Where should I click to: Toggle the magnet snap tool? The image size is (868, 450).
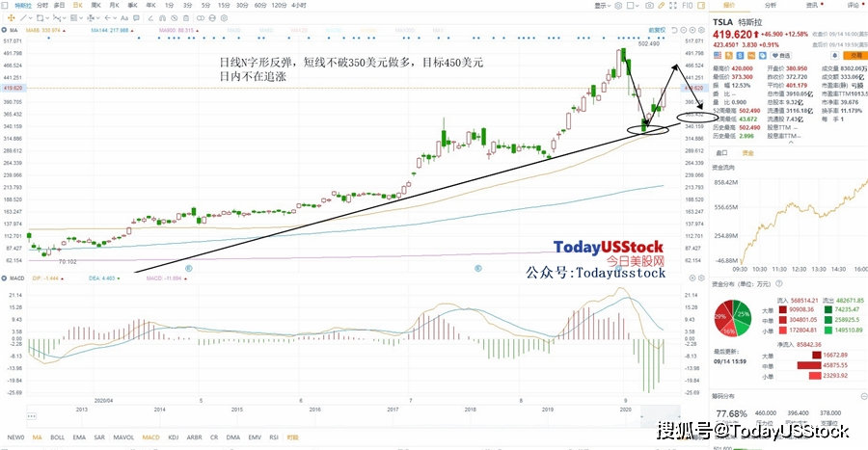click(x=162, y=18)
